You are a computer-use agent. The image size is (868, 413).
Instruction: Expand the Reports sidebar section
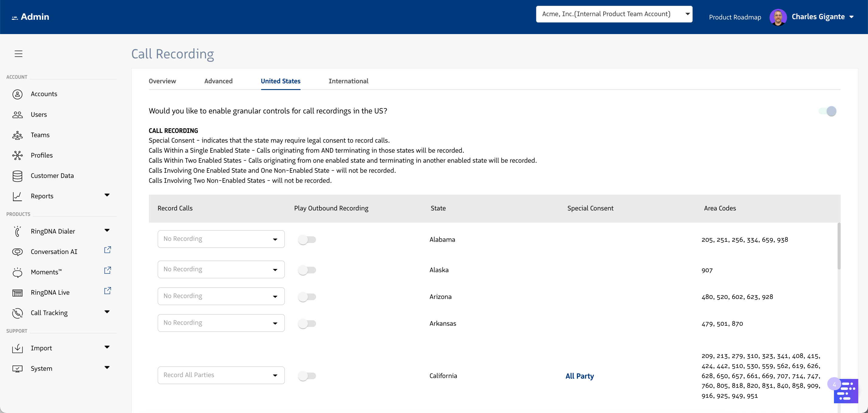[x=107, y=195]
